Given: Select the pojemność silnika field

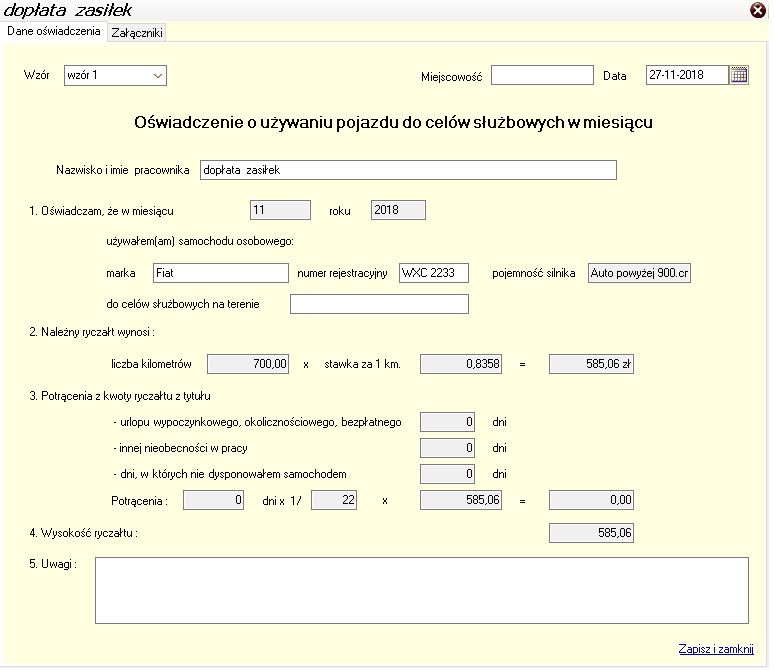Looking at the screenshot, I should pos(640,273).
